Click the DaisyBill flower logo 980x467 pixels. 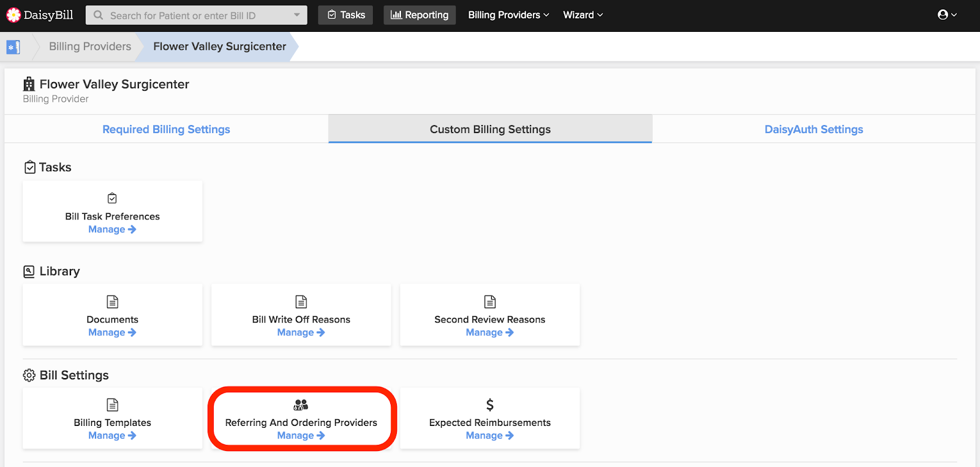[x=13, y=15]
